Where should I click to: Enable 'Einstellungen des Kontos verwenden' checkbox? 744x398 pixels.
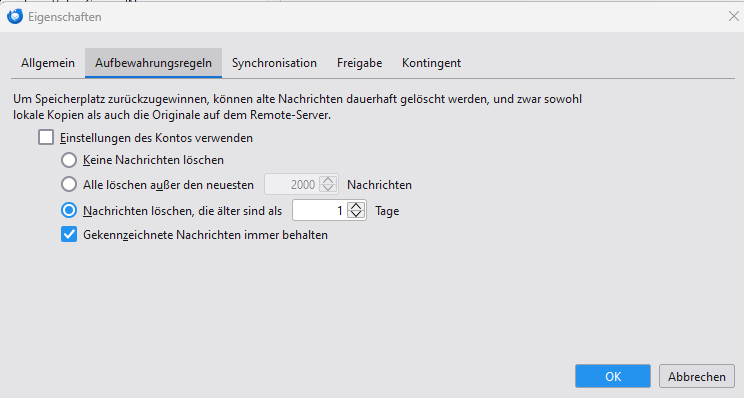[x=46, y=138]
